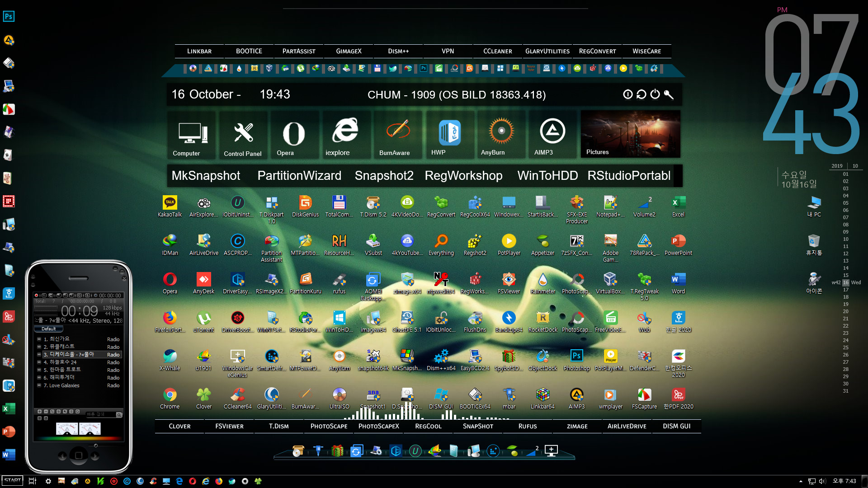Viewport: 868px width, 488px height.
Task: Open ResourceHacker RH icon
Action: coord(339,244)
